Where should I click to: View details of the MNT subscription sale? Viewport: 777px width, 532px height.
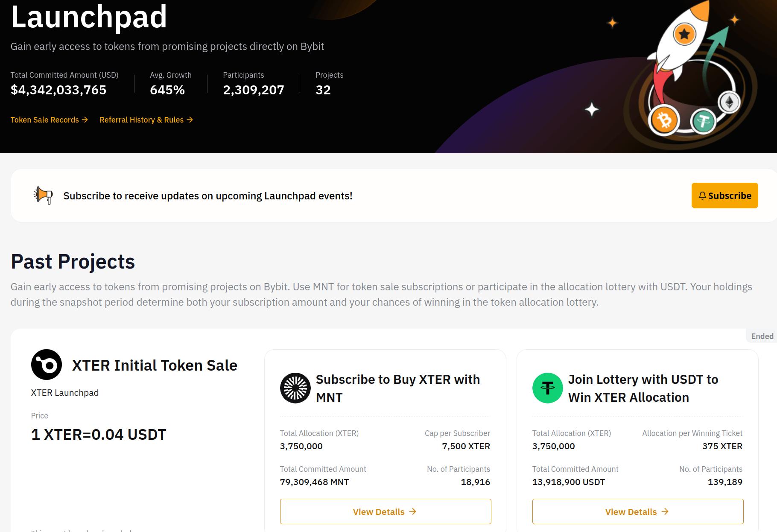pos(385,511)
